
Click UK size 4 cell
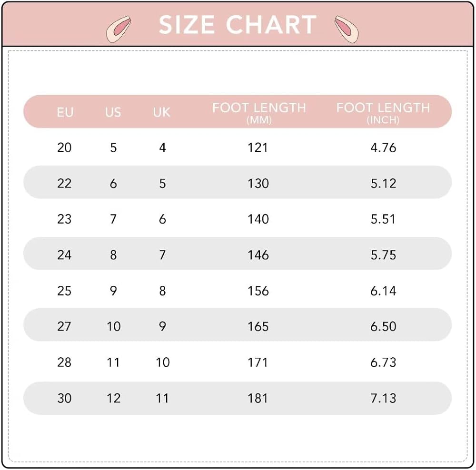point(162,147)
